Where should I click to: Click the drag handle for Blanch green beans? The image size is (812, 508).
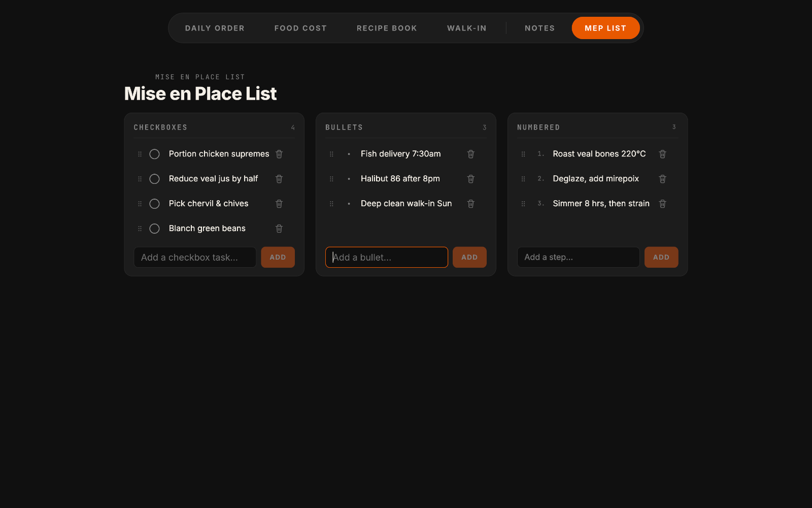[140, 229]
